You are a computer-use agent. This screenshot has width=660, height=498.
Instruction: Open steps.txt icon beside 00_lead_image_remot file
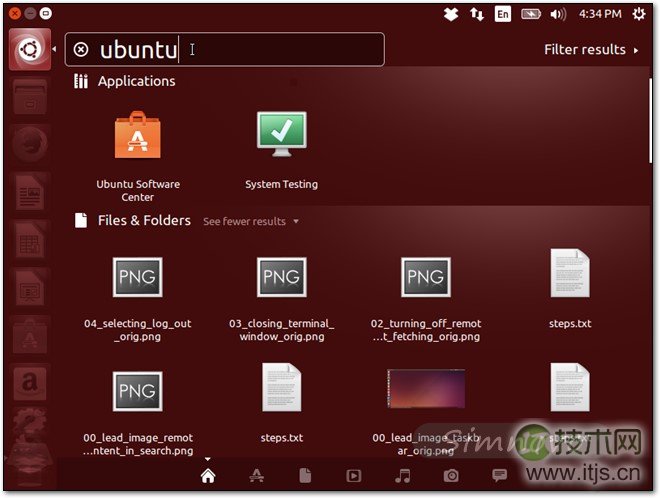[282, 387]
